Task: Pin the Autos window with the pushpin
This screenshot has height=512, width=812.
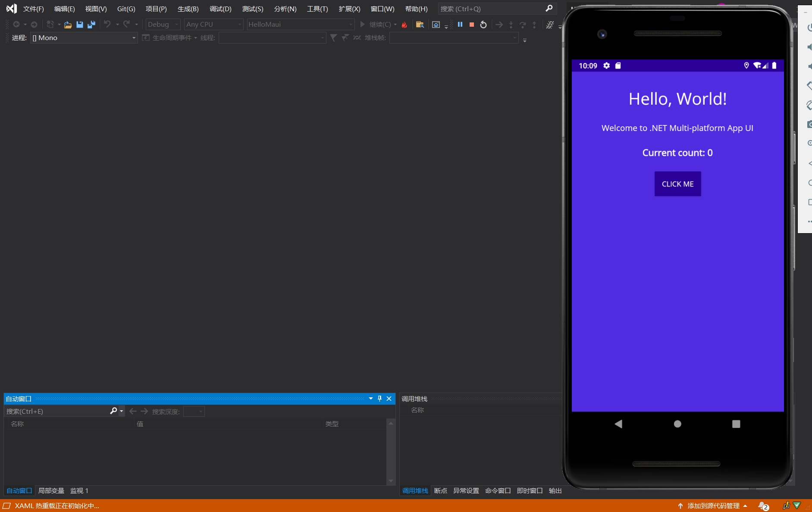Action: click(x=379, y=399)
